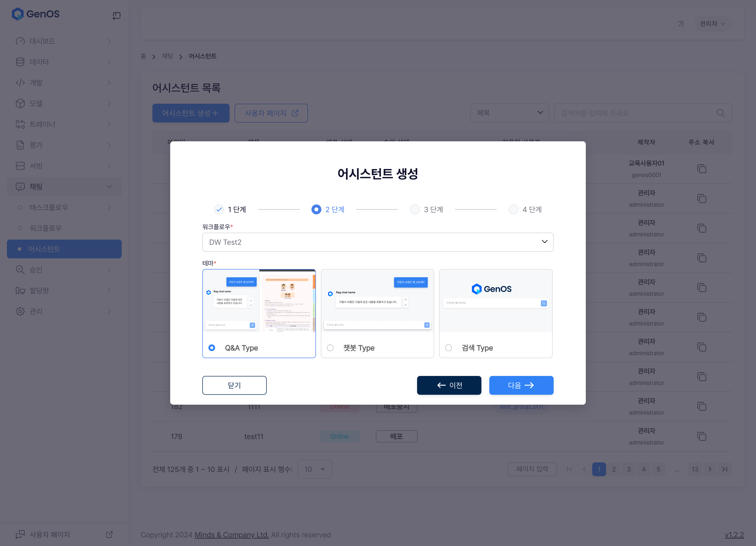Open the 워크플로우 item in sidebar

tap(46, 228)
